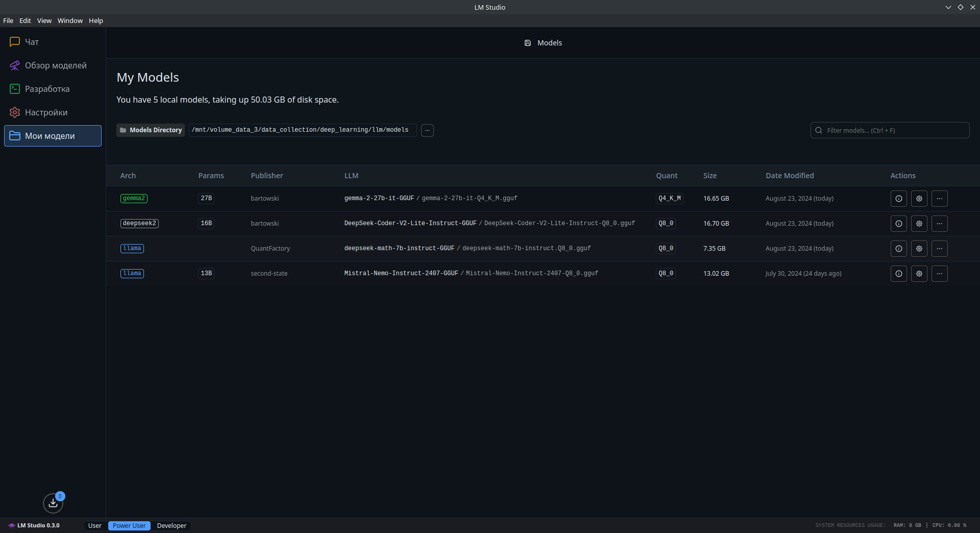Sort by the Arch column header

click(128, 176)
